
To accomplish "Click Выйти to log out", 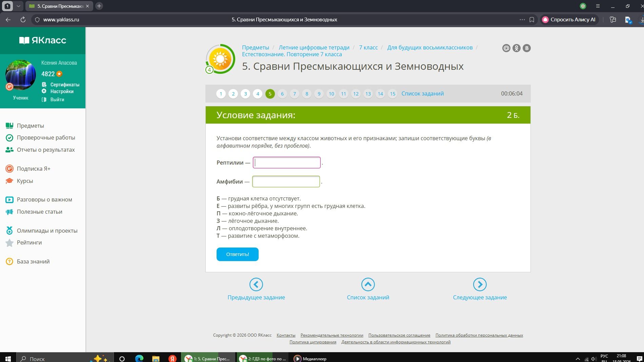I will (57, 100).
